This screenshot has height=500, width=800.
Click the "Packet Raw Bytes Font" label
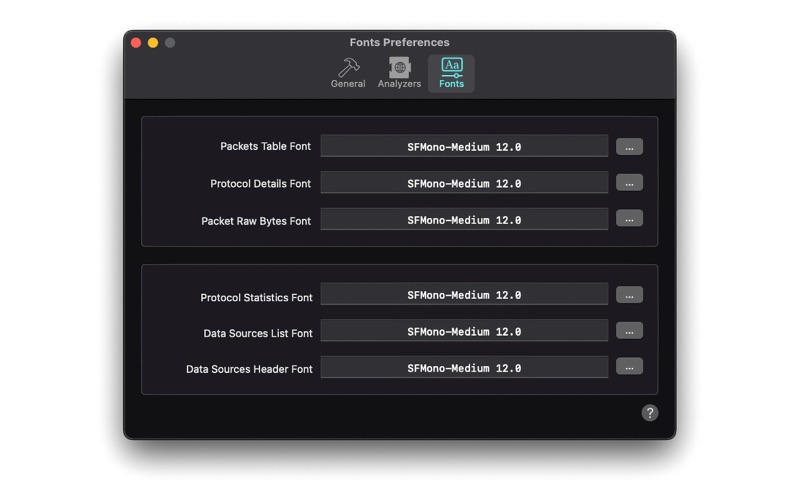pyautogui.click(x=256, y=221)
